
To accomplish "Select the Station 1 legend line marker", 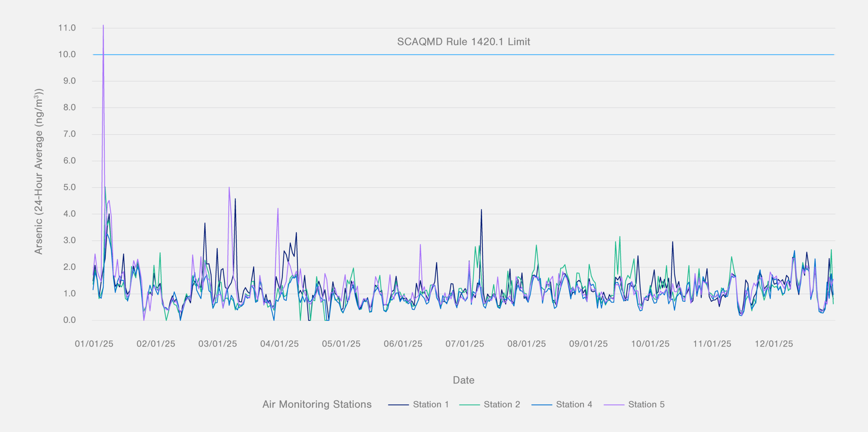I will tap(399, 404).
